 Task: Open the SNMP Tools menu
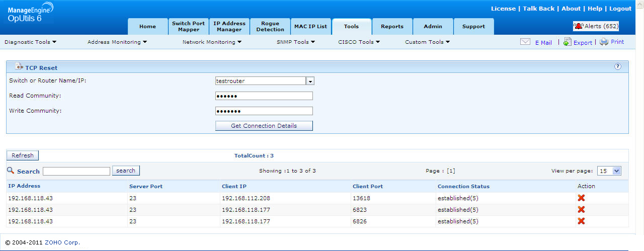pos(295,42)
